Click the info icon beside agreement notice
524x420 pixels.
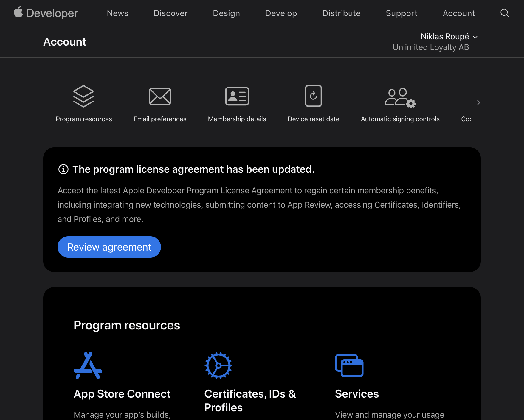[x=63, y=169]
